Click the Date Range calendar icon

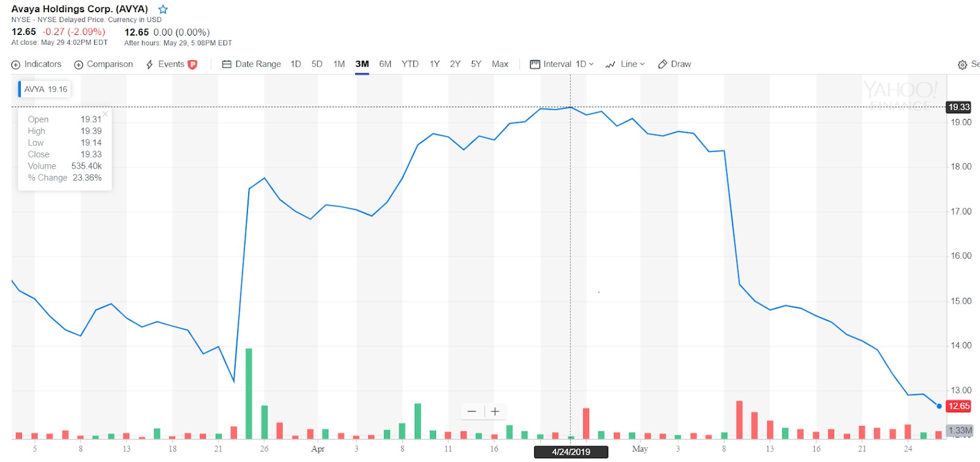(x=227, y=64)
